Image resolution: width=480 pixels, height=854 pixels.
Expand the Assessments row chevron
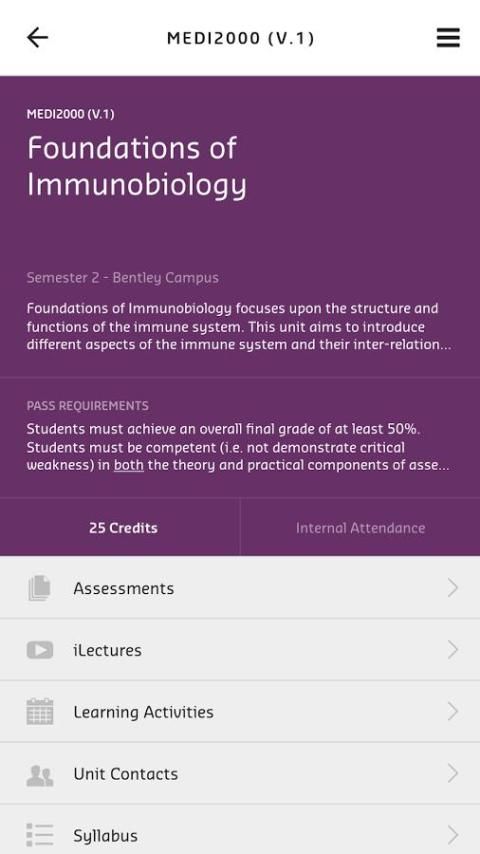[452, 588]
